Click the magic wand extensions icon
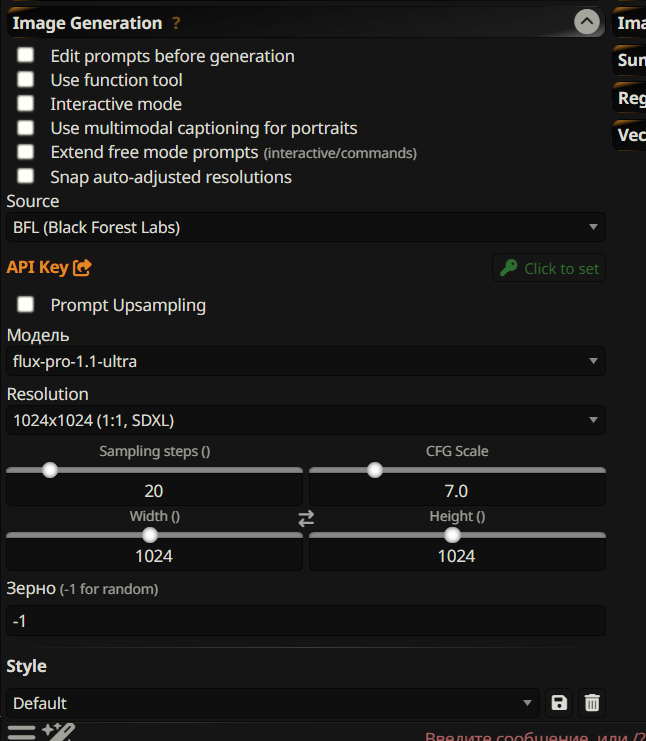This screenshot has height=741, width=646. [x=58, y=732]
